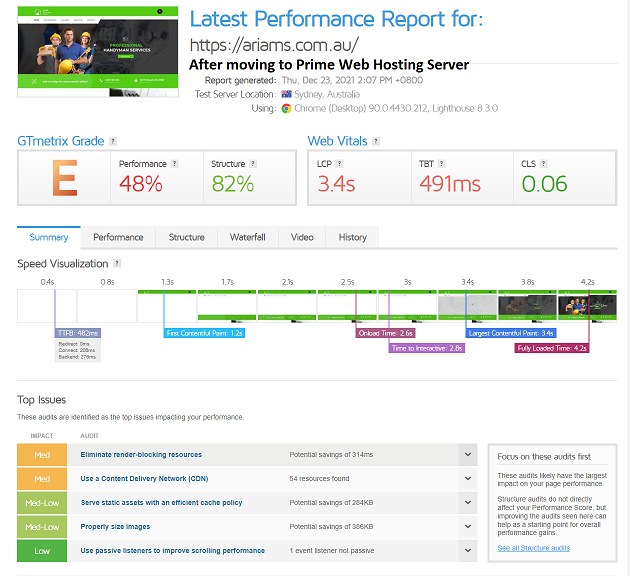Click 'Potential savings of 314ms' text
This screenshot has height=583, width=630.
coord(331,454)
